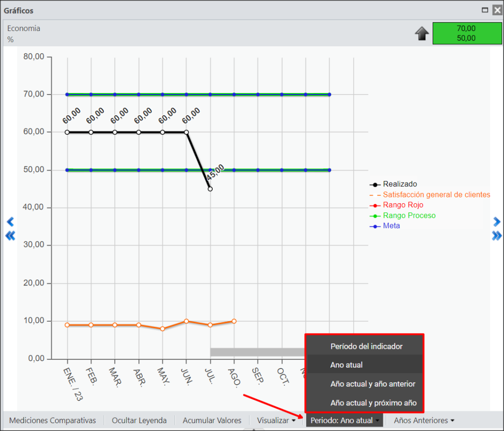Click Acumular Valores button
The image size is (504, 431).
click(212, 420)
